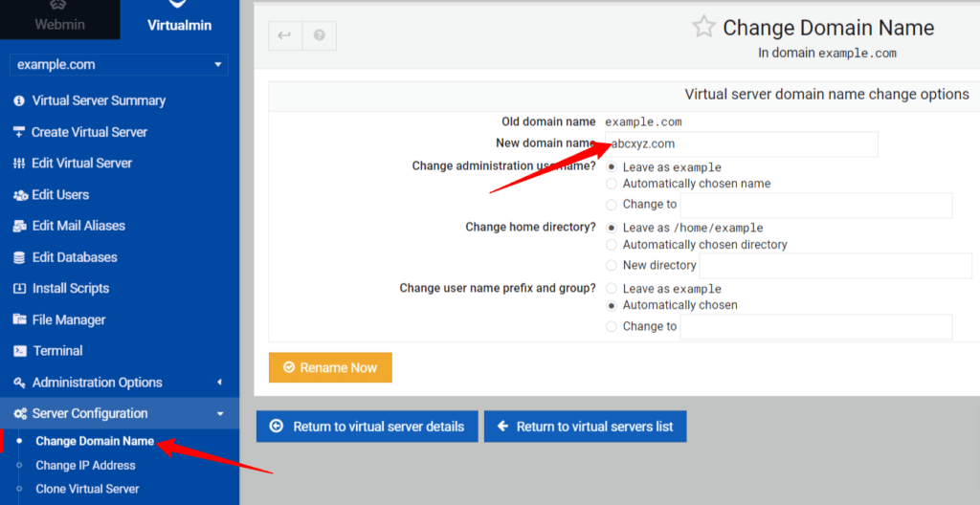Collapse the Server Configuration section arrow
Viewport: 980px width, 505px height.
click(x=220, y=414)
